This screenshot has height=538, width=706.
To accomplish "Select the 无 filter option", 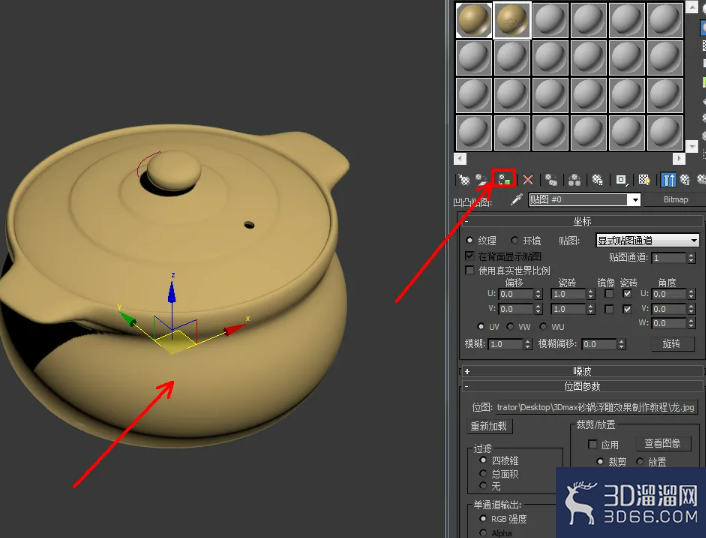I will click(483, 486).
